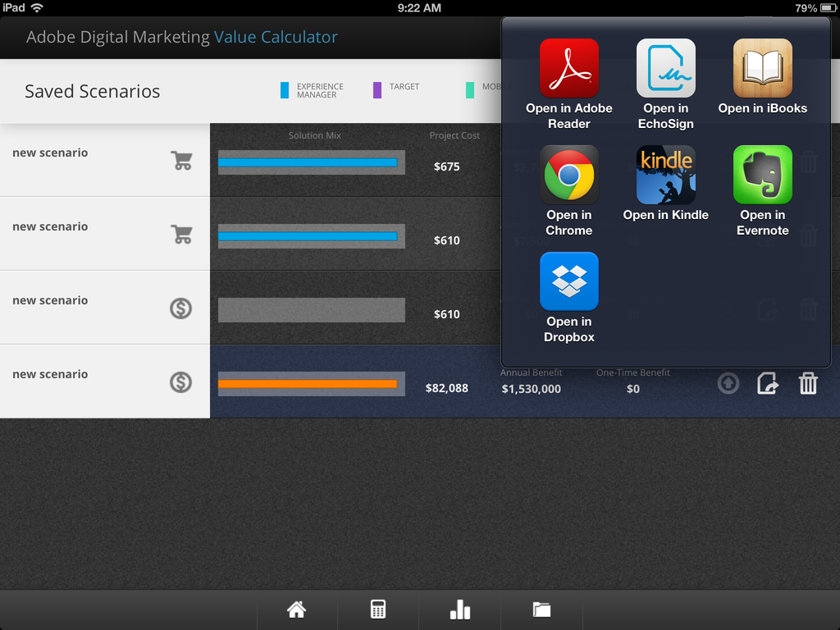Tap the shopping cart icon beside the $675 scenario
The image size is (840, 630).
pyautogui.click(x=181, y=160)
